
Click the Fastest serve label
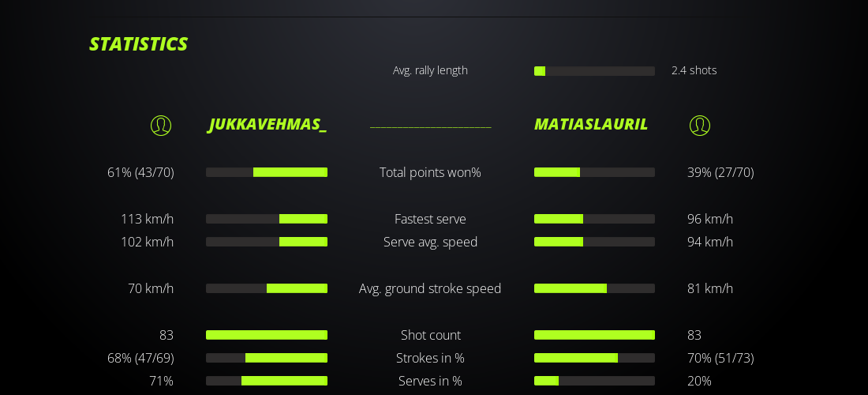coord(430,219)
